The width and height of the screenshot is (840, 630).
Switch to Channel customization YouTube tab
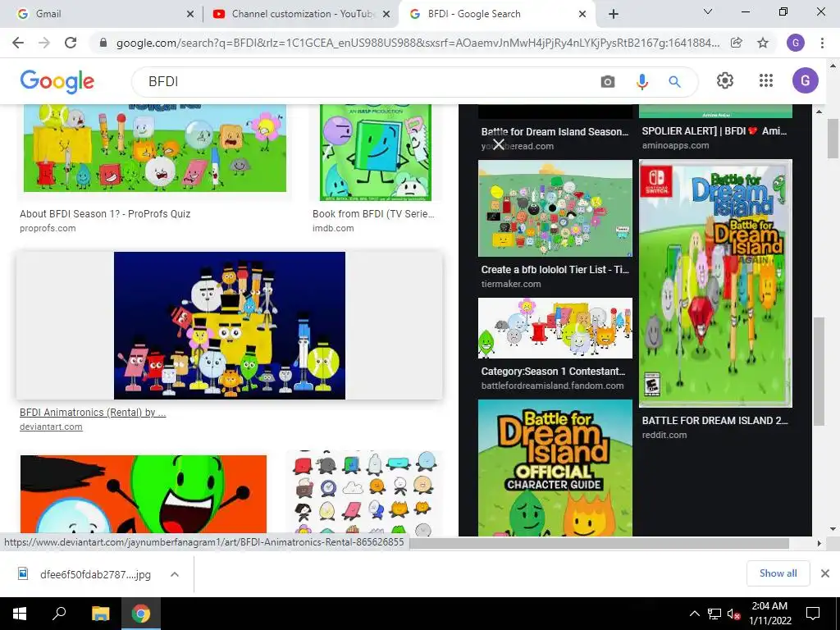tap(302, 14)
